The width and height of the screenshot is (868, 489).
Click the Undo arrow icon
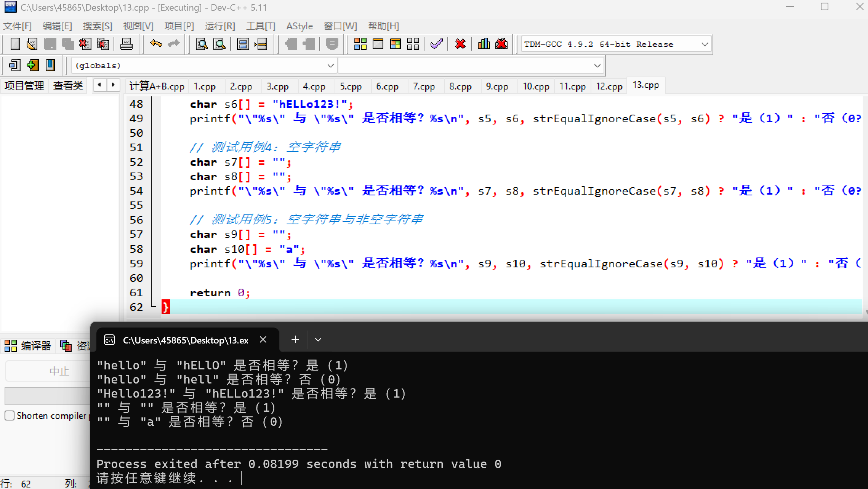(x=156, y=44)
